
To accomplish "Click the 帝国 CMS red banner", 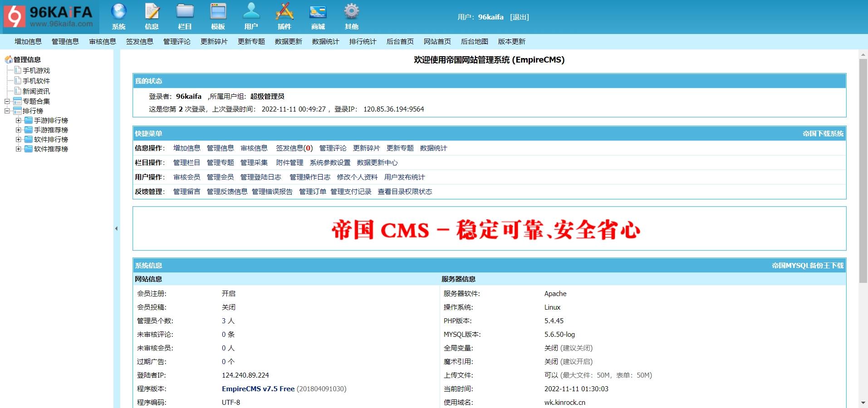I will point(486,229).
